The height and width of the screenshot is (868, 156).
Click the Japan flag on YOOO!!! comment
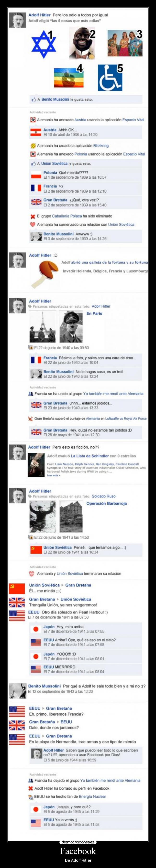click(36, 656)
